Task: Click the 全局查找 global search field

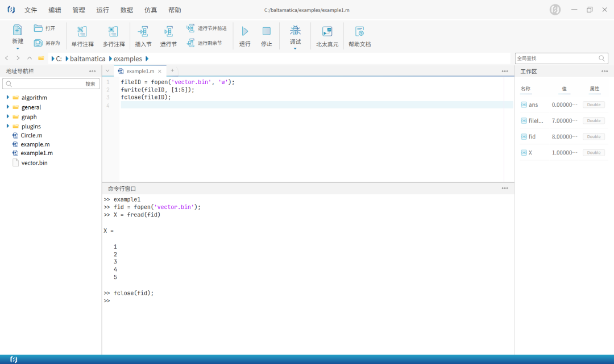Action: [556, 58]
